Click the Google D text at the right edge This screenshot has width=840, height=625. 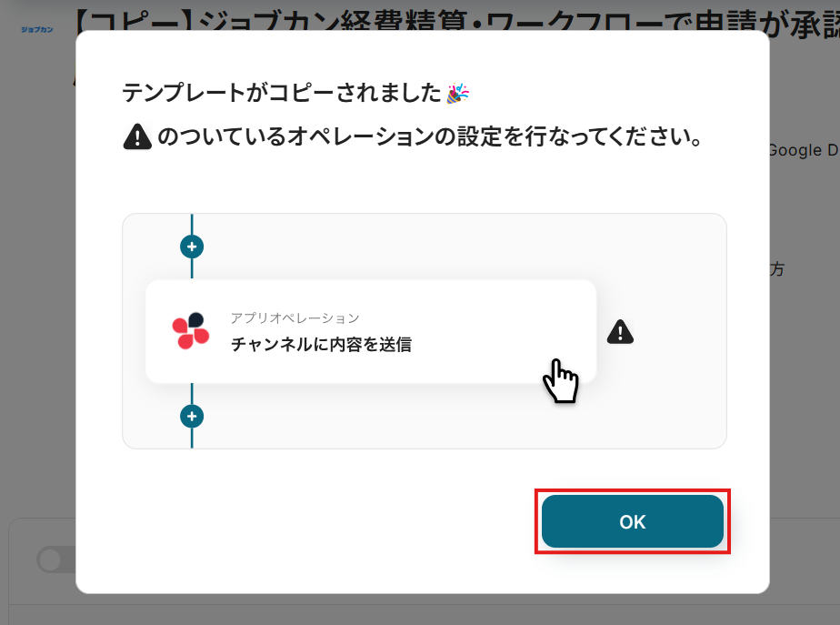805,150
